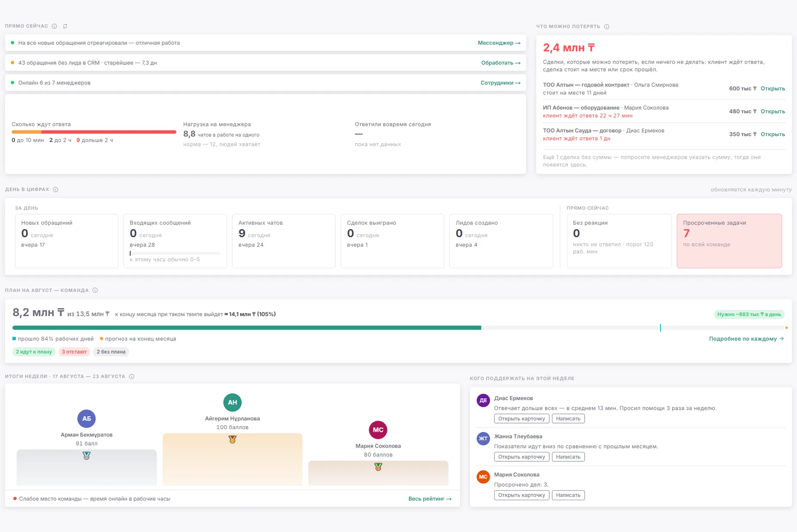
Task: Click the Обработать link for CRM requests
Action: 501,63
